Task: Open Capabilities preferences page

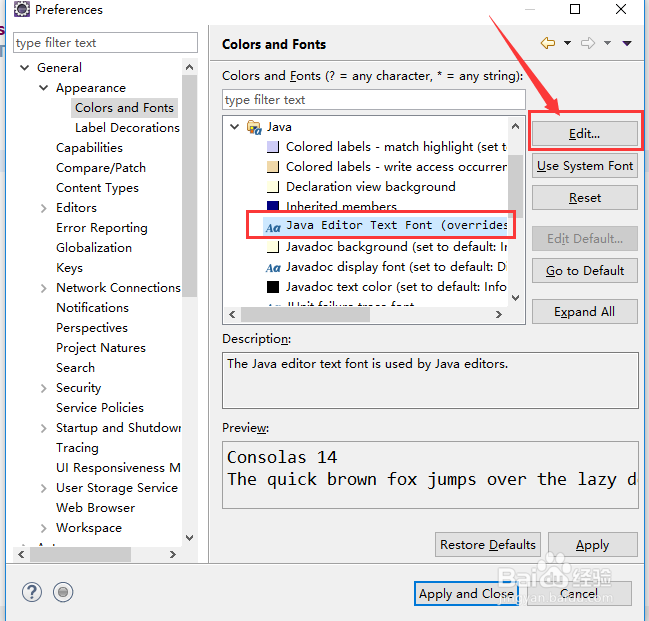Action: click(89, 148)
